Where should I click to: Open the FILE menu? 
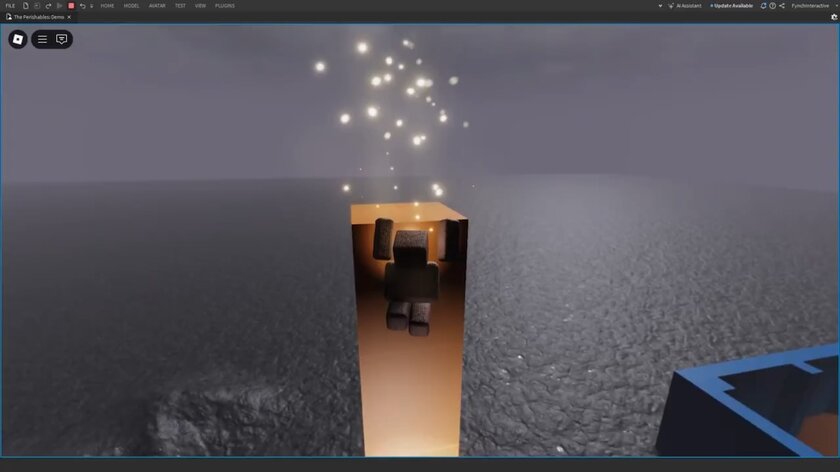coord(10,6)
